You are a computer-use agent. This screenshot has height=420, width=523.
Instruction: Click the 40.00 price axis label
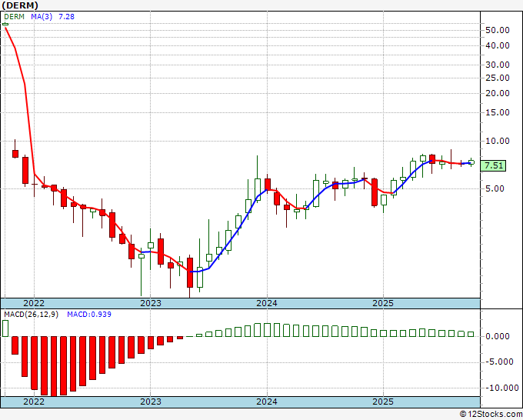click(498, 45)
